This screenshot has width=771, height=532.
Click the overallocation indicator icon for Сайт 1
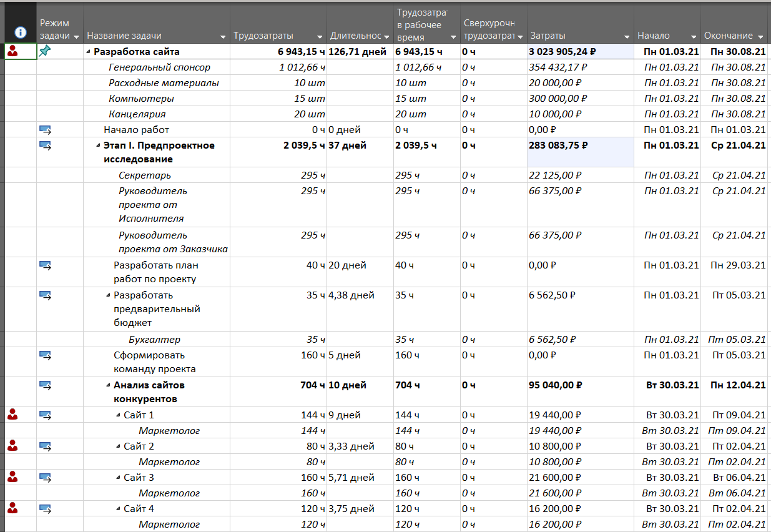12,415
